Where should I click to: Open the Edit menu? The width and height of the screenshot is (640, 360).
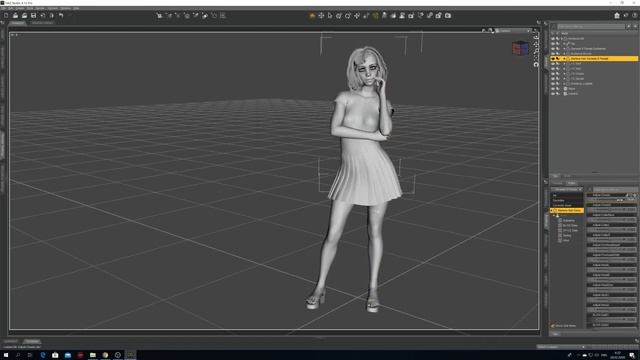pos(11,8)
